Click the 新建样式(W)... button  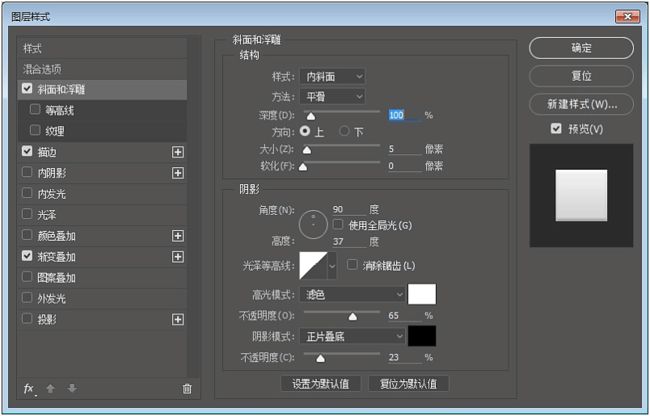[581, 104]
